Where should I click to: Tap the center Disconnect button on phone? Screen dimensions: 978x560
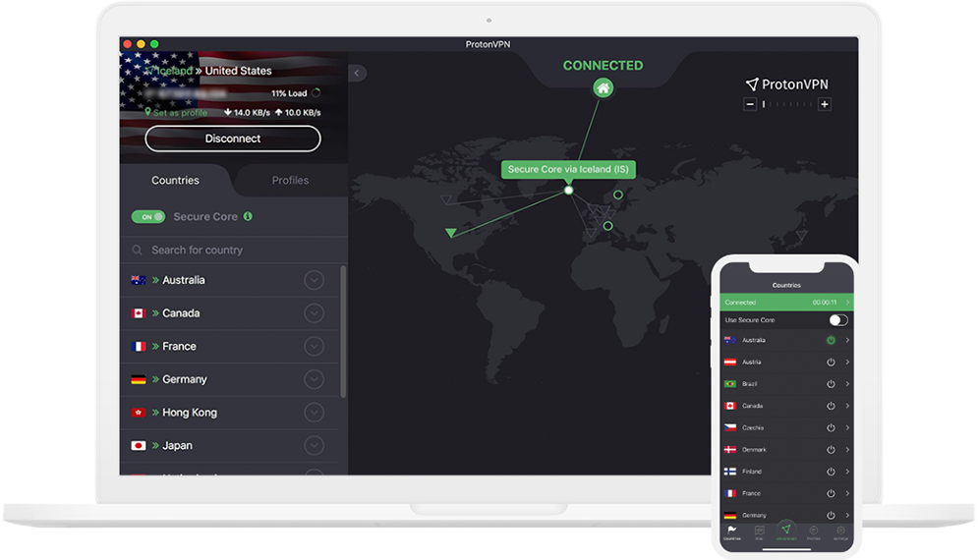click(786, 531)
